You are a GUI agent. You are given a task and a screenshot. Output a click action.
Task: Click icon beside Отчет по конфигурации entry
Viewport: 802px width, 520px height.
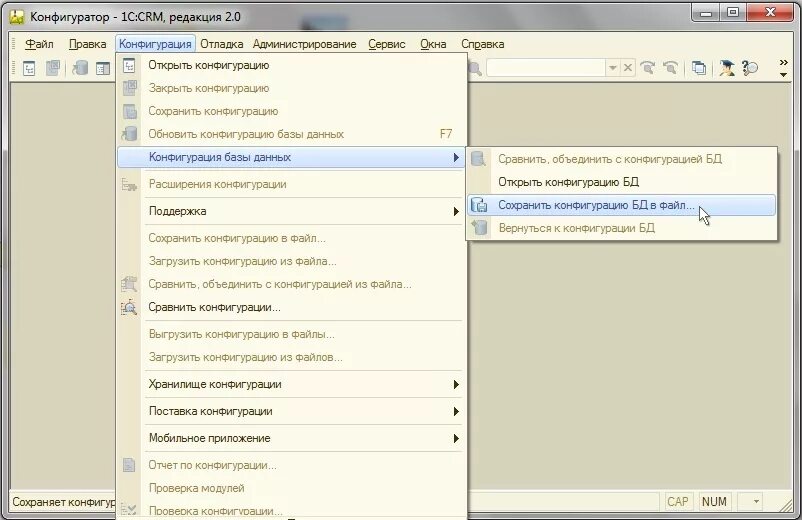coord(129,465)
